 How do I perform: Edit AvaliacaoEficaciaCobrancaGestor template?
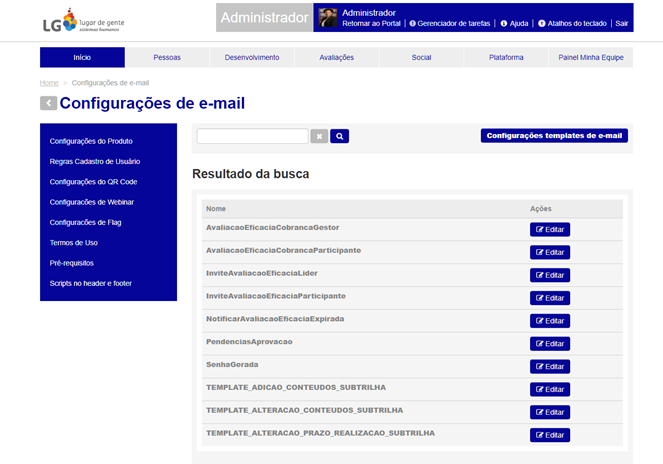[549, 230]
